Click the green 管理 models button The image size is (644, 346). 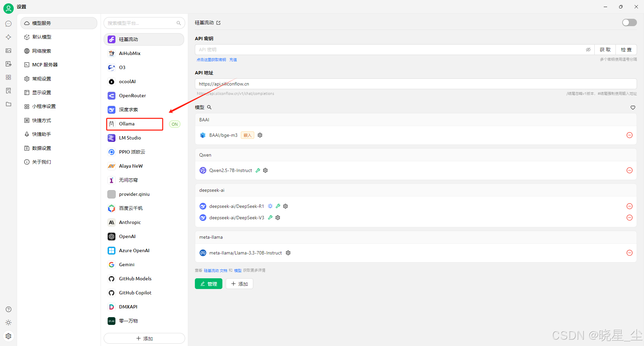click(x=209, y=284)
